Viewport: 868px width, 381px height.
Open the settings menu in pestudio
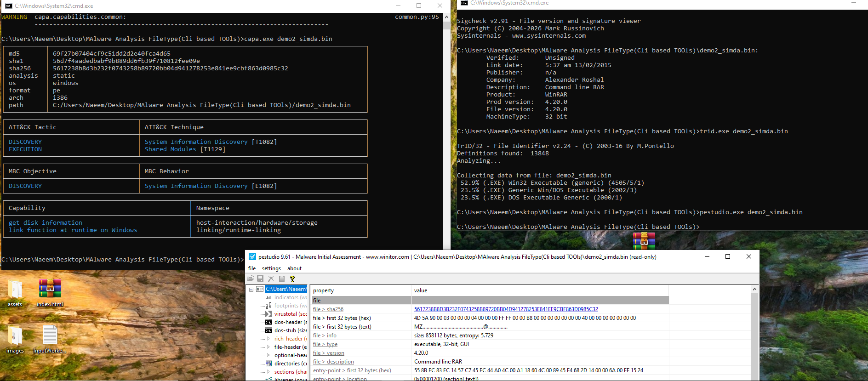coord(271,268)
